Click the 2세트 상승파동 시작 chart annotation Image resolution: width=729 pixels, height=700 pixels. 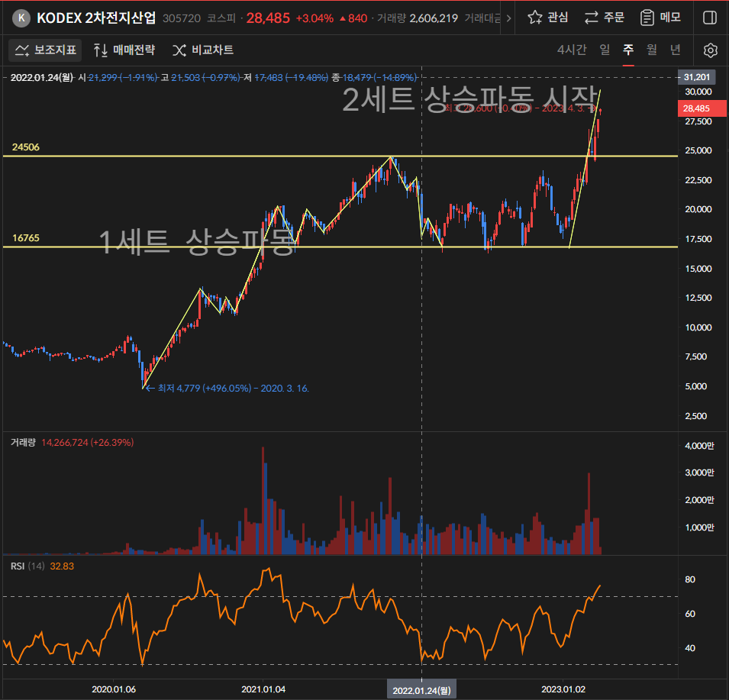(469, 99)
